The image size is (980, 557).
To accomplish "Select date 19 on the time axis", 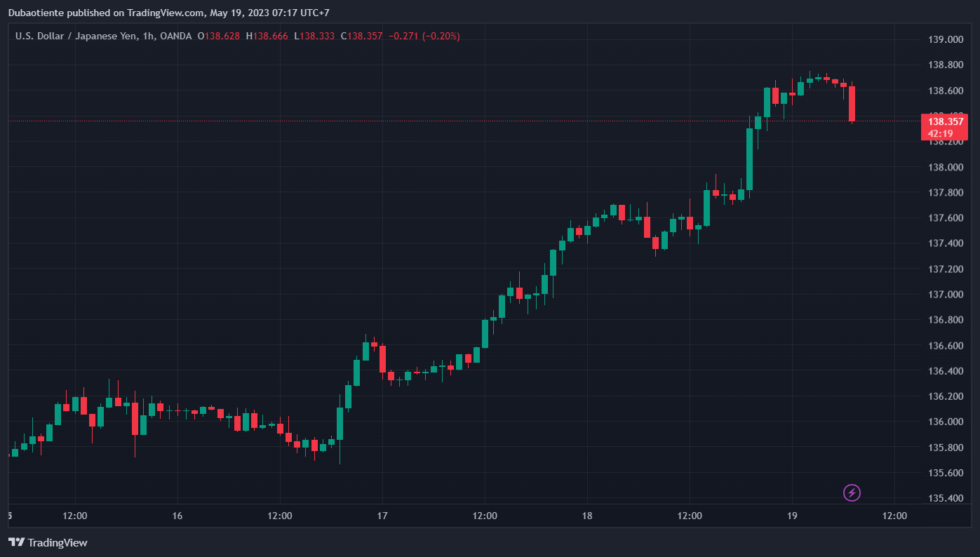I will tap(792, 516).
